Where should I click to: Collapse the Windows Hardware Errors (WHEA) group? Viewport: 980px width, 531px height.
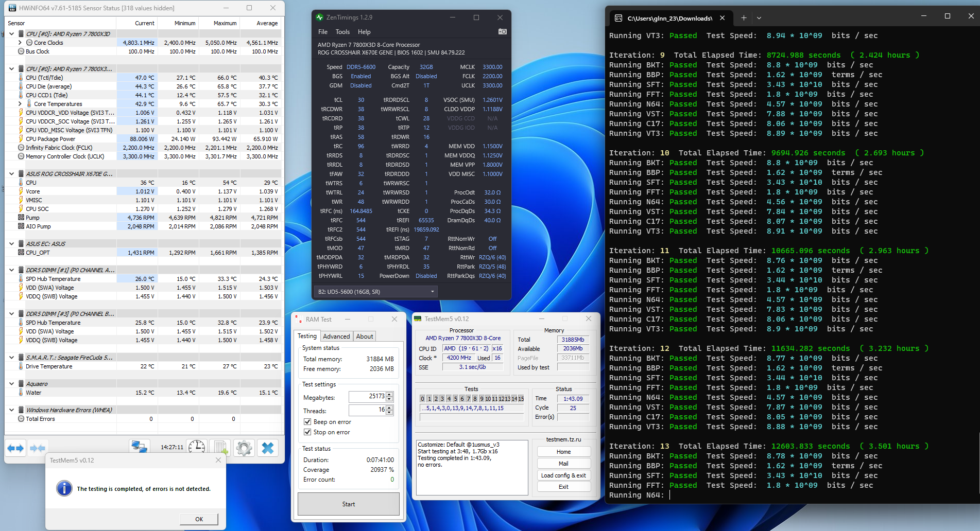(12, 410)
